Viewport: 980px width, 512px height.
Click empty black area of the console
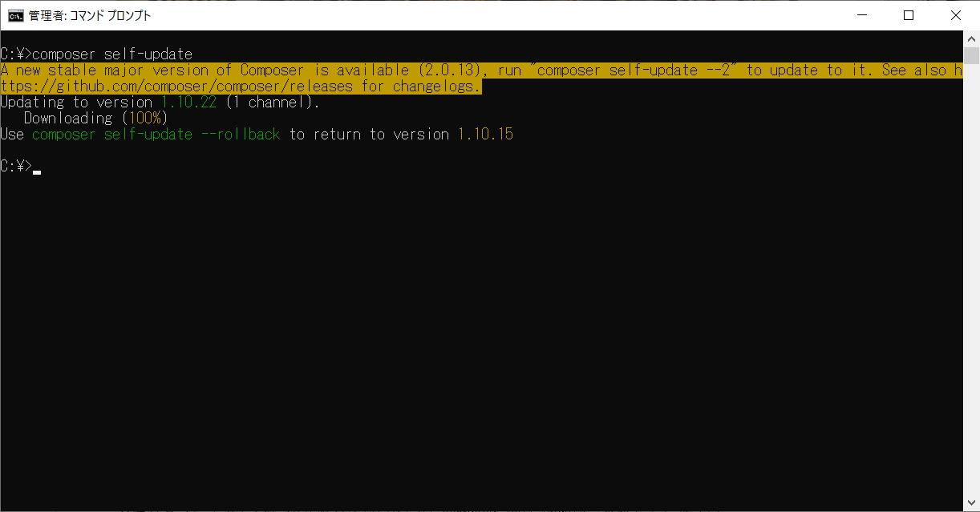pyautogui.click(x=481, y=337)
